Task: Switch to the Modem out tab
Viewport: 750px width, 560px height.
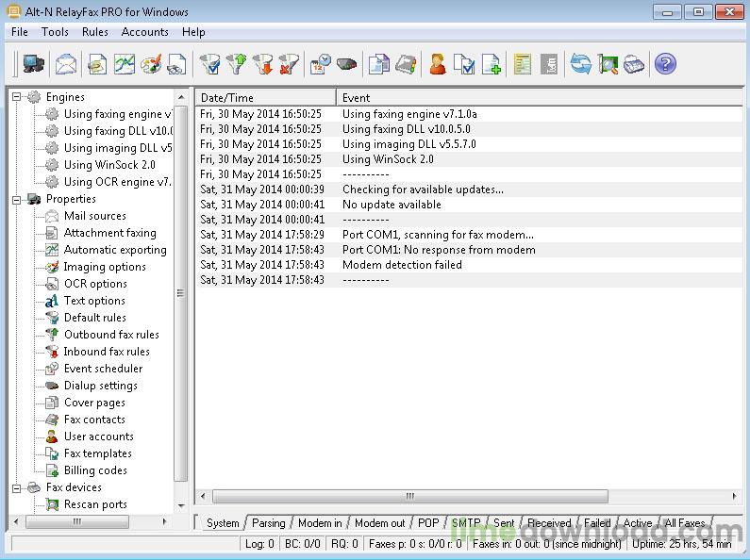Action: 380,523
